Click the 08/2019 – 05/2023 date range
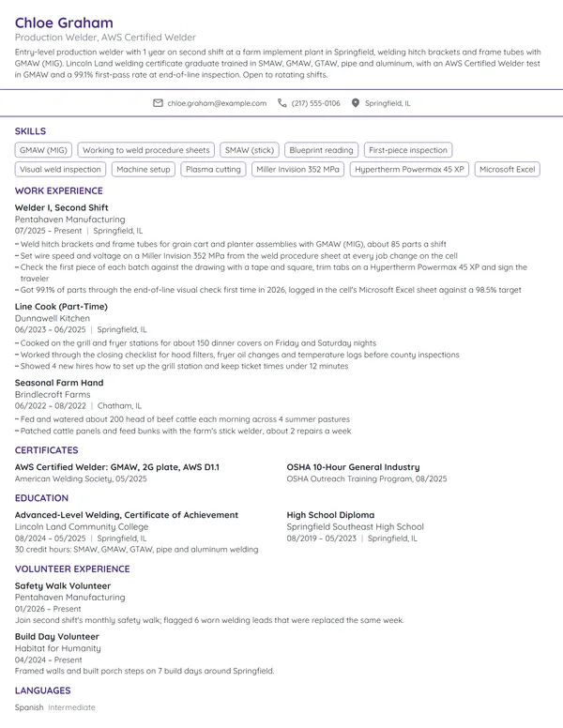Image resolution: width=563 pixels, height=728 pixels. (x=322, y=538)
